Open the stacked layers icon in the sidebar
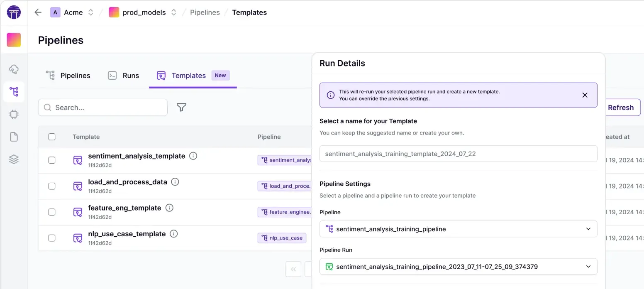Image resolution: width=644 pixels, height=289 pixels. click(14, 159)
